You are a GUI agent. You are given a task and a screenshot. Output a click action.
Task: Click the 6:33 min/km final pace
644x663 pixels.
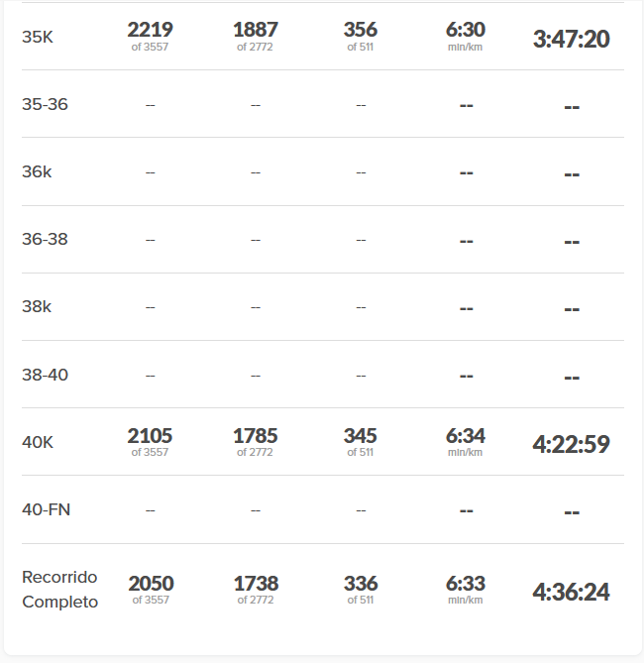pyautogui.click(x=465, y=584)
